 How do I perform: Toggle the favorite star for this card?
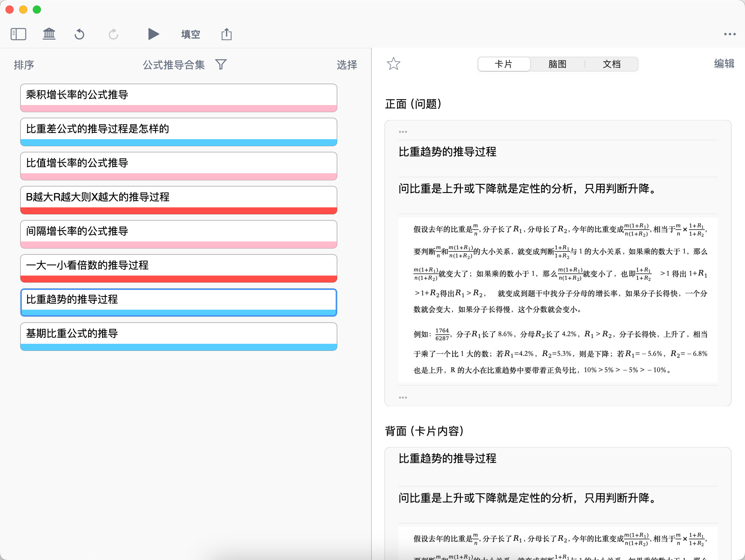(x=393, y=64)
